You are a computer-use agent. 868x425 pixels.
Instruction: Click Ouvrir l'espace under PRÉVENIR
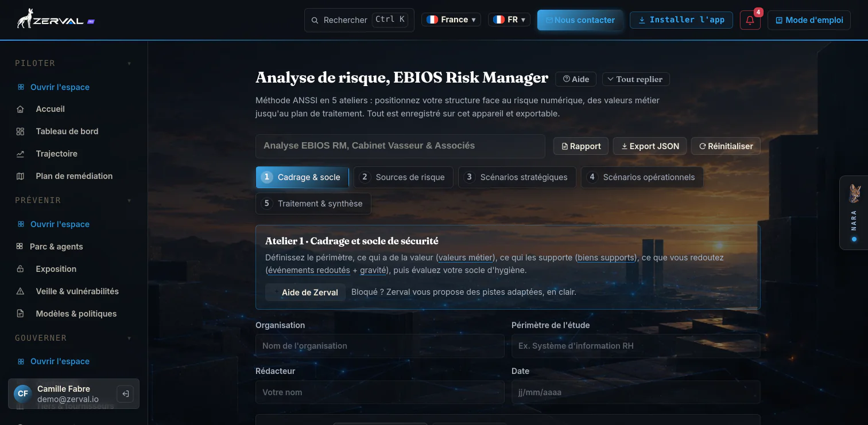click(60, 224)
